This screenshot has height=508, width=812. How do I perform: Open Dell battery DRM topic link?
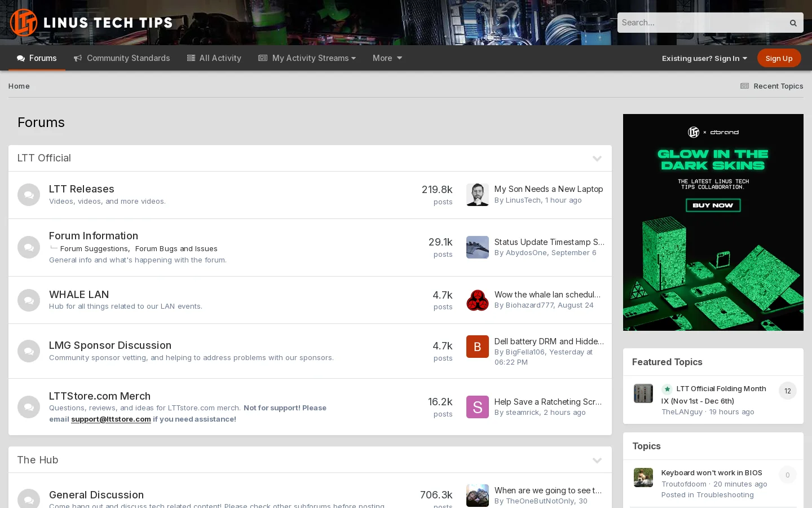coord(549,341)
